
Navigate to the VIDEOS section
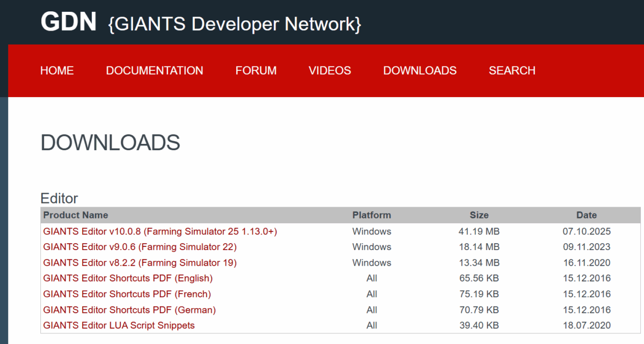(x=330, y=71)
